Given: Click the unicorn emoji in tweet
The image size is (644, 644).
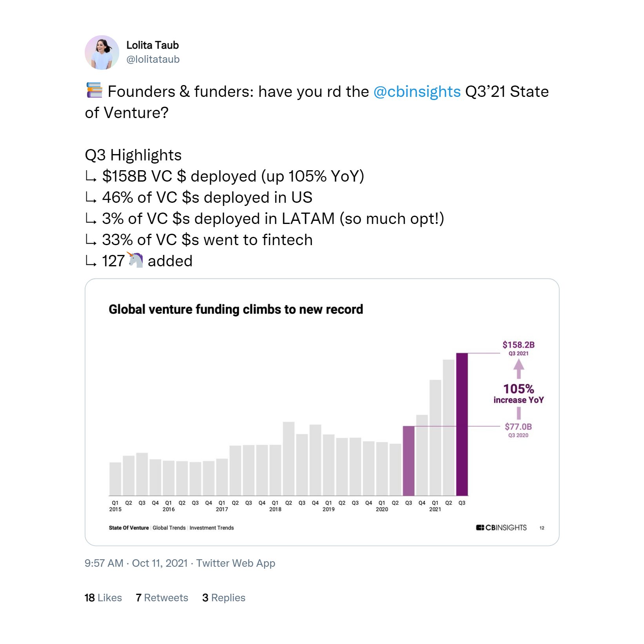Looking at the screenshot, I should (x=135, y=260).
